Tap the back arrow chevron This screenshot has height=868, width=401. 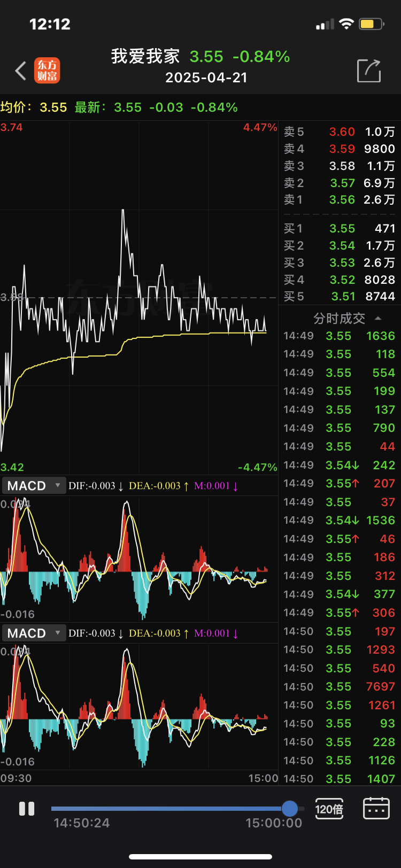[21, 71]
